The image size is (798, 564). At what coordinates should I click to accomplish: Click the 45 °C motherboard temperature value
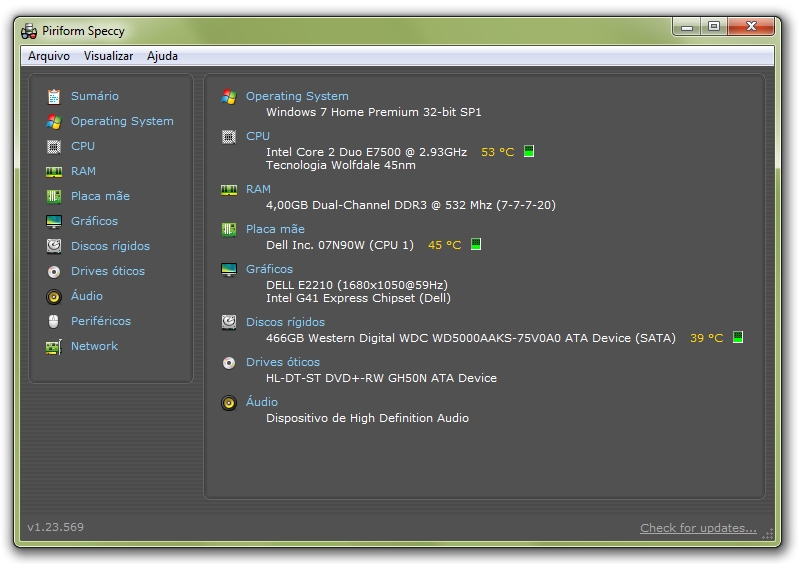(445, 245)
